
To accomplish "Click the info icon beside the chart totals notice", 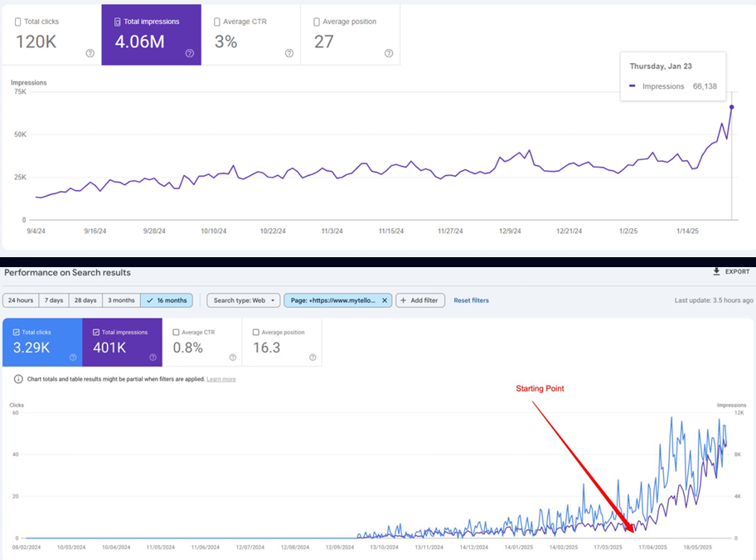I will click(x=18, y=379).
